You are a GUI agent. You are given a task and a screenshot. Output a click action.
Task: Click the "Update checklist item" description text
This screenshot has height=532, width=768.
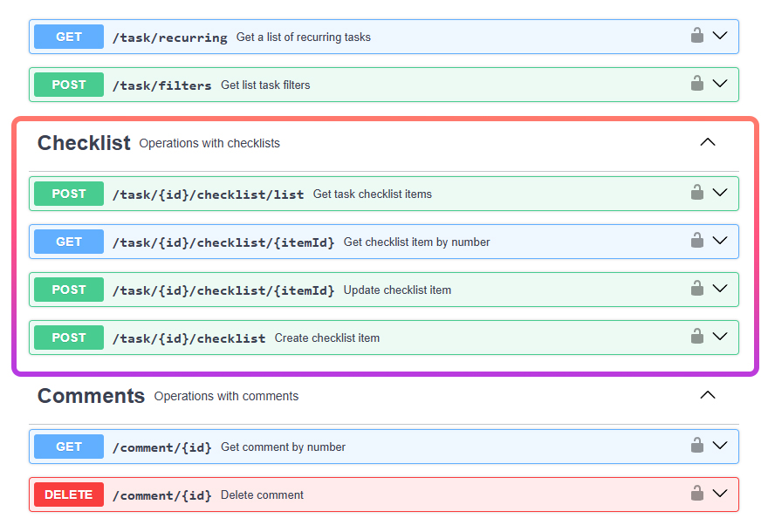click(x=397, y=290)
